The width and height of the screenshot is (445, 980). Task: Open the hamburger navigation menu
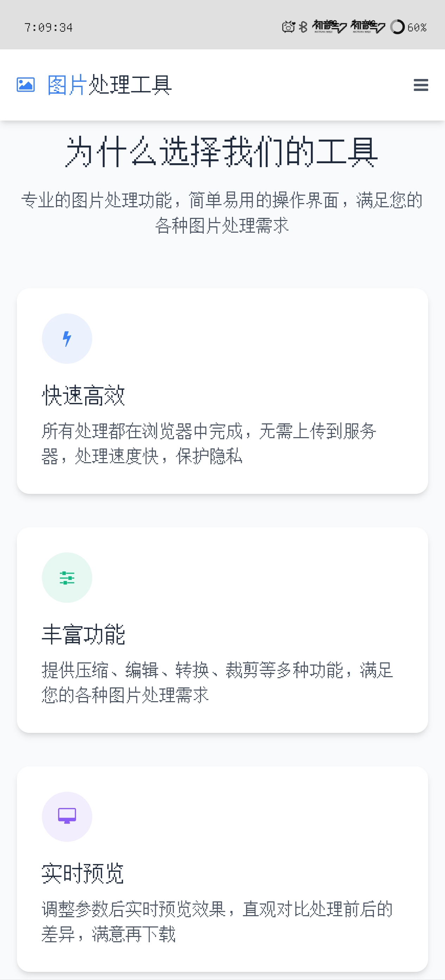[x=421, y=85]
